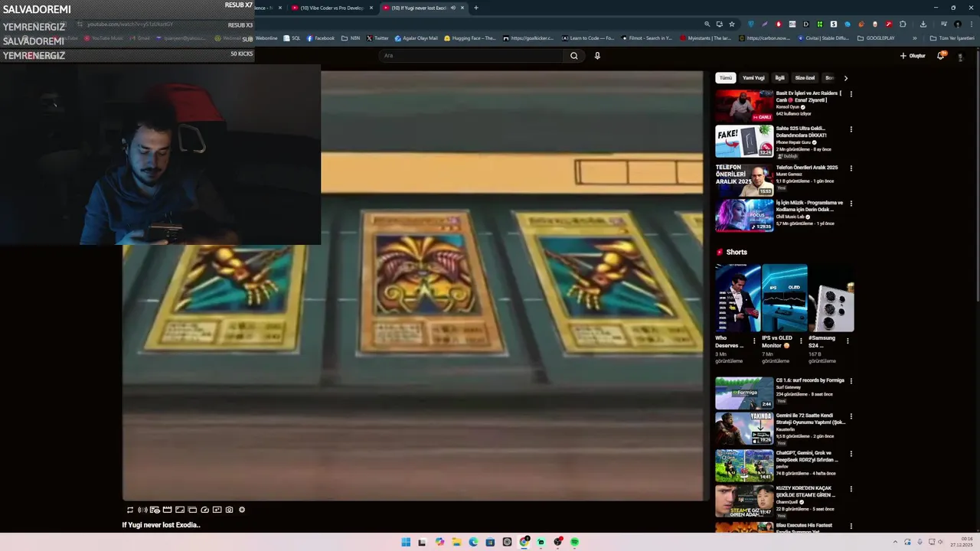Open the GOOGLEPLAY bookmarks folder
This screenshot has width=980, height=551.
[876, 38]
